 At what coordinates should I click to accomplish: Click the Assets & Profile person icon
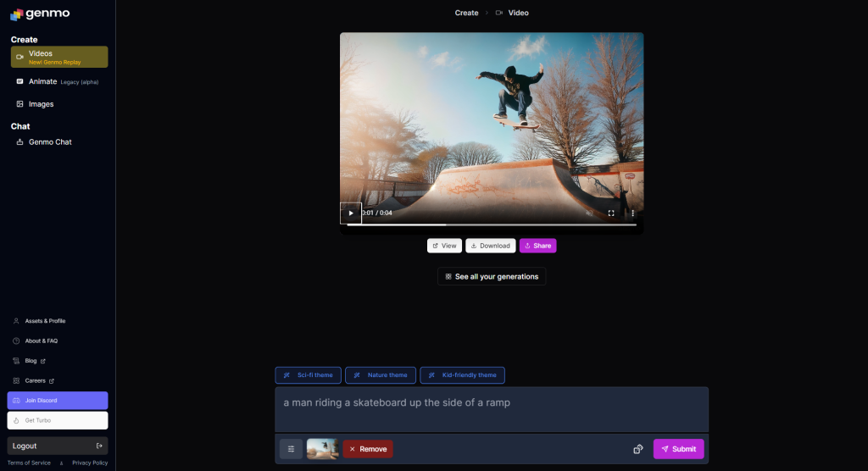coord(16,321)
